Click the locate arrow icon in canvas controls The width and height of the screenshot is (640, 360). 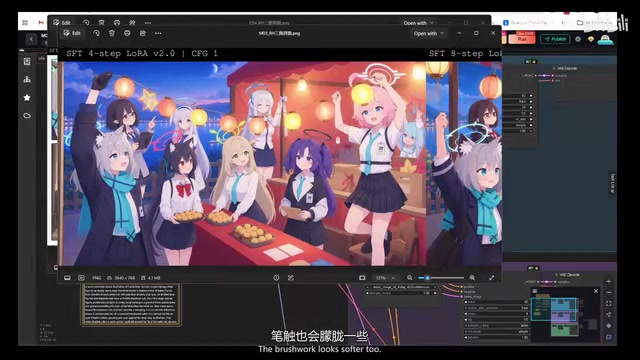[609, 315]
